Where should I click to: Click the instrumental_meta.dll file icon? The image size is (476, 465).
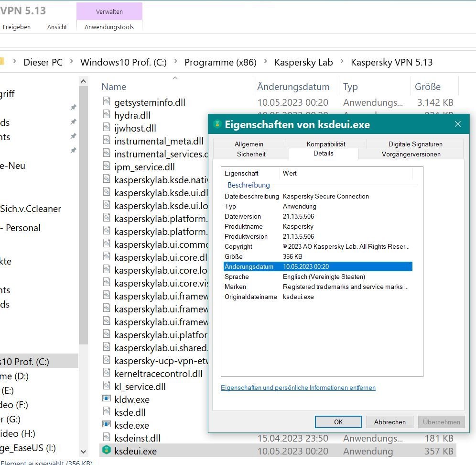[x=107, y=140]
